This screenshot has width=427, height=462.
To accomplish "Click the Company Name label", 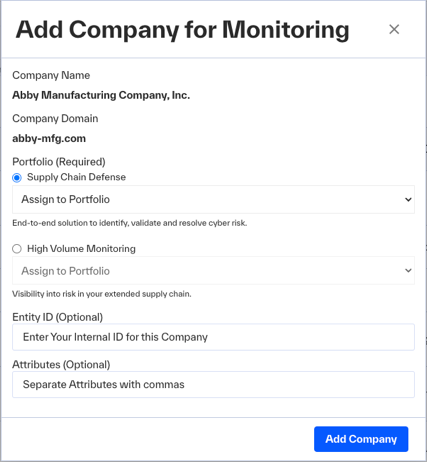I will pos(51,75).
